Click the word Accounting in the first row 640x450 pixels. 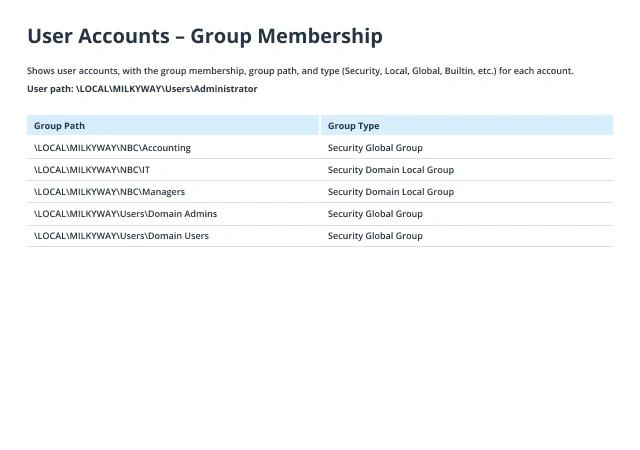(x=166, y=148)
